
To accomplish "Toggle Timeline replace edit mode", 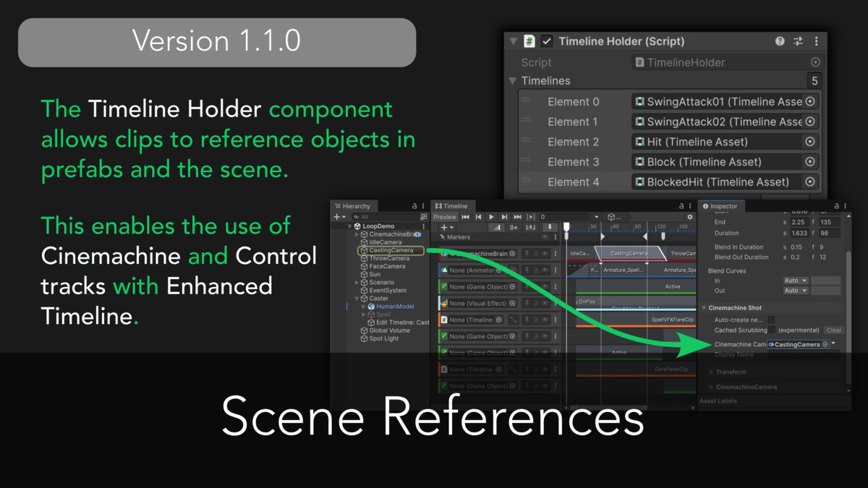I will point(531,227).
